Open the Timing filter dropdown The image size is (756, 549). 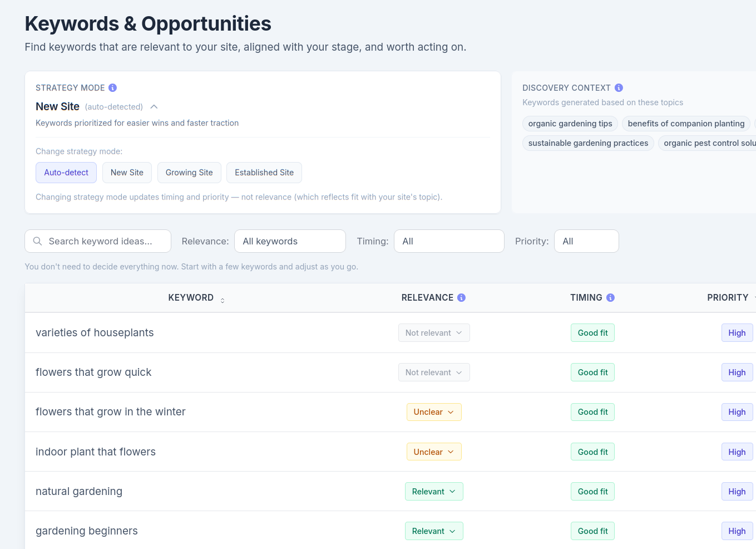pyautogui.click(x=449, y=241)
